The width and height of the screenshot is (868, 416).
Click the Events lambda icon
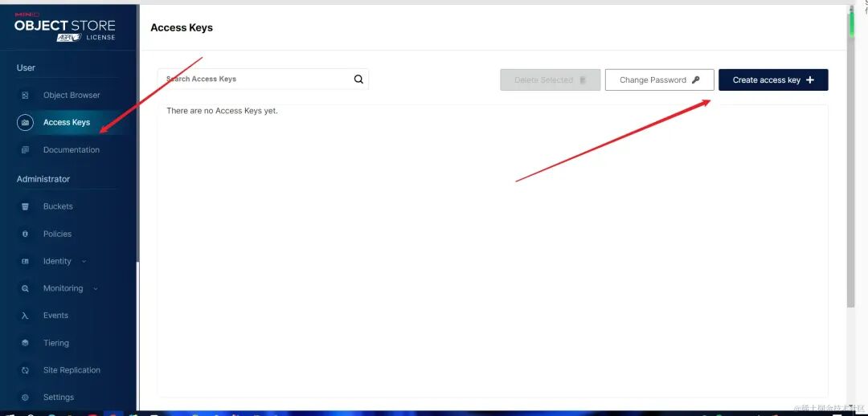[x=25, y=316]
